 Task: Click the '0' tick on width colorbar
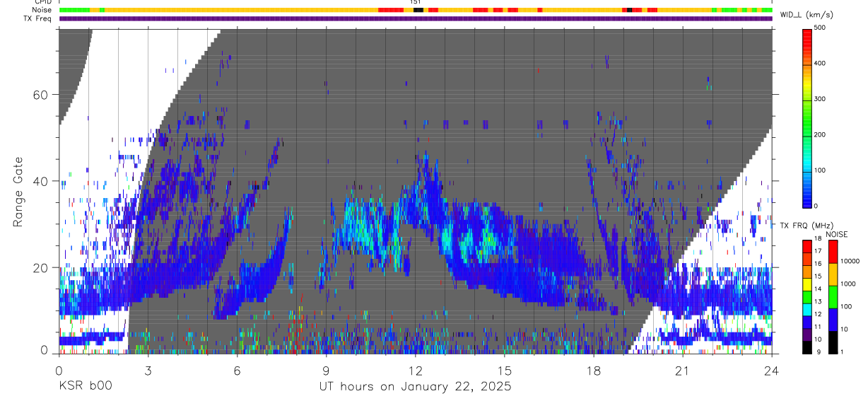[x=816, y=206]
